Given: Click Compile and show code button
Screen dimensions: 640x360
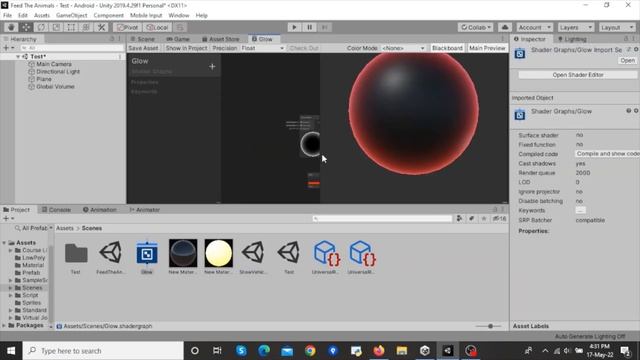Looking at the screenshot, I should [607, 153].
